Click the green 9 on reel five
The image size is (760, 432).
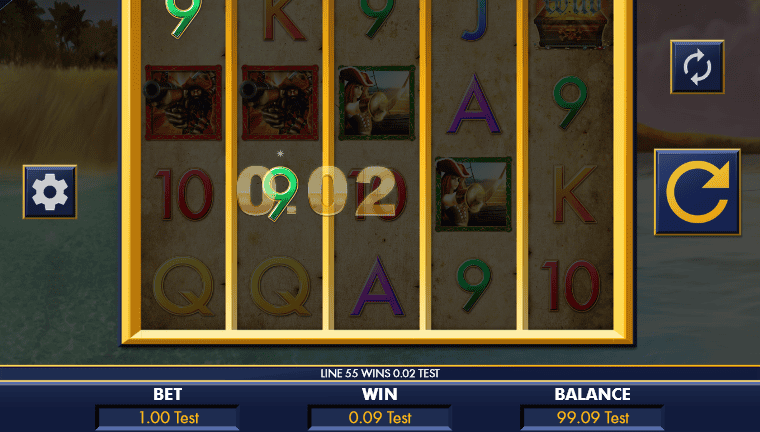(571, 103)
